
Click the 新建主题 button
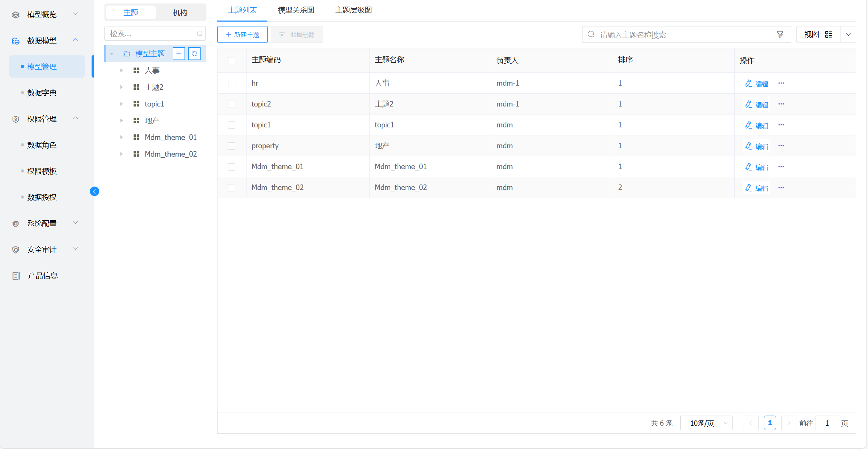click(242, 34)
